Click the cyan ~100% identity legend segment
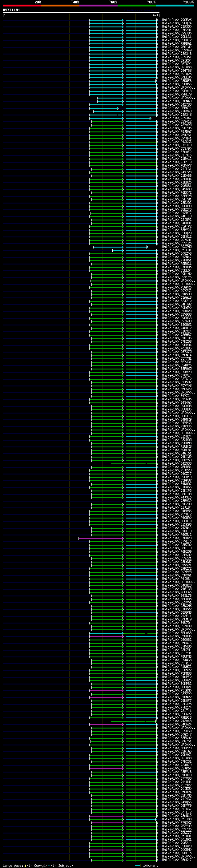Image resolution: width=197 pixels, height=868 pixels. coord(175,6)
